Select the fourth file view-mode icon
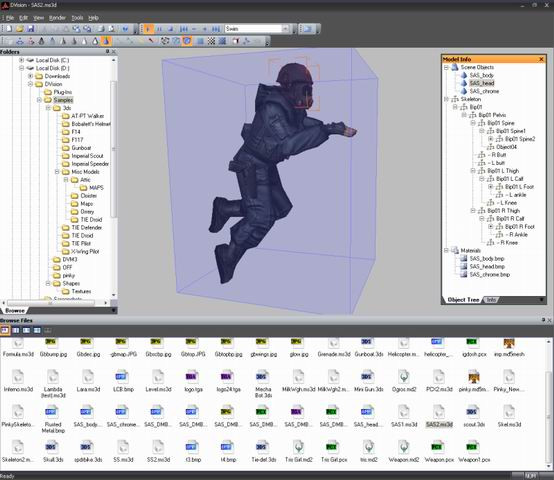The height and width of the screenshot is (480, 554). pos(37,330)
